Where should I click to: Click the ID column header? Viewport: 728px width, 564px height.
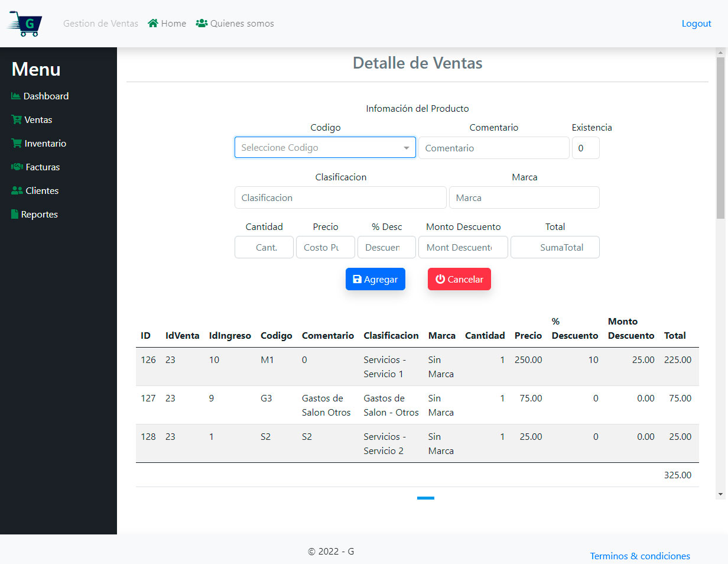(145, 335)
